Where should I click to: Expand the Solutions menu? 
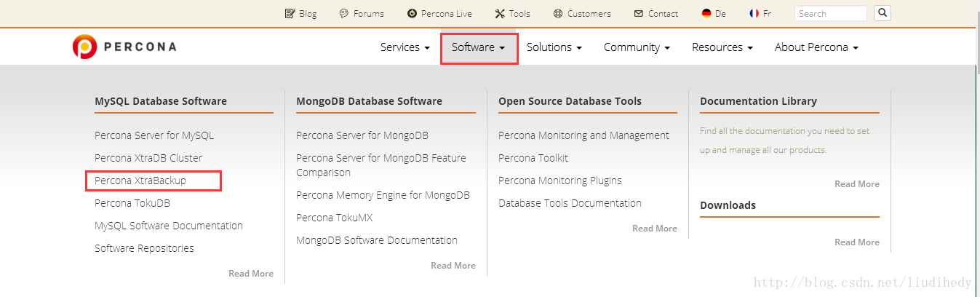(554, 47)
